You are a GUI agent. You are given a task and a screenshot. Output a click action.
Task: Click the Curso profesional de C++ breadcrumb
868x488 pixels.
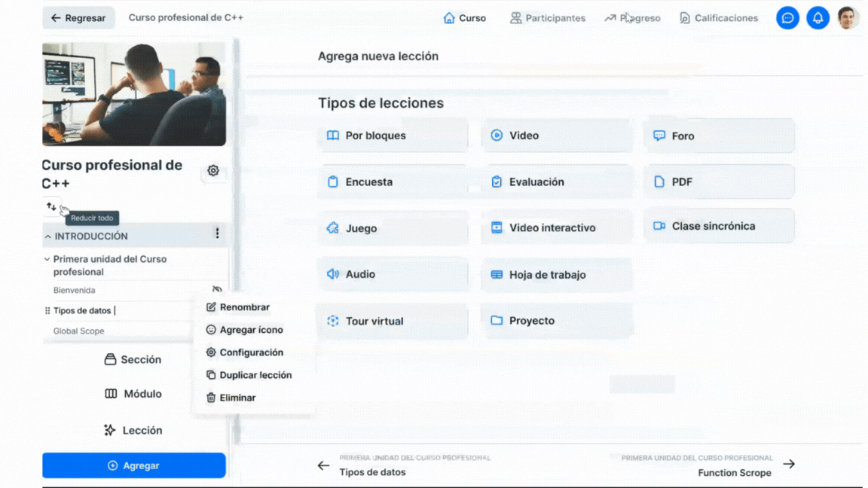pyautogui.click(x=186, y=18)
